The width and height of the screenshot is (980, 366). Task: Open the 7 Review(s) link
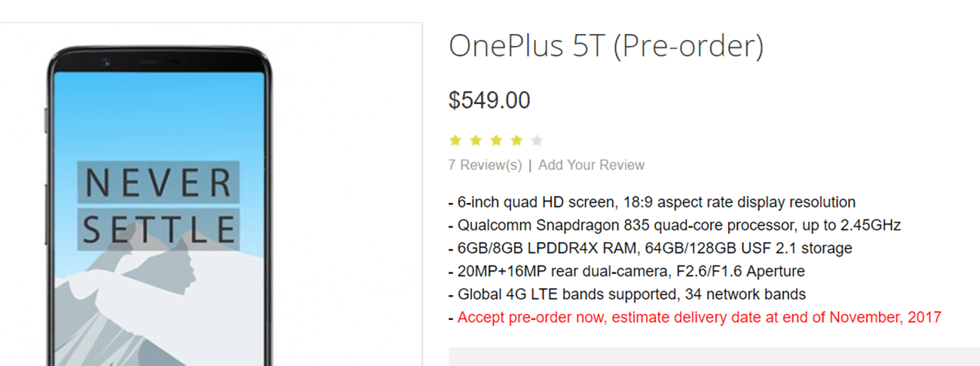coord(485,165)
